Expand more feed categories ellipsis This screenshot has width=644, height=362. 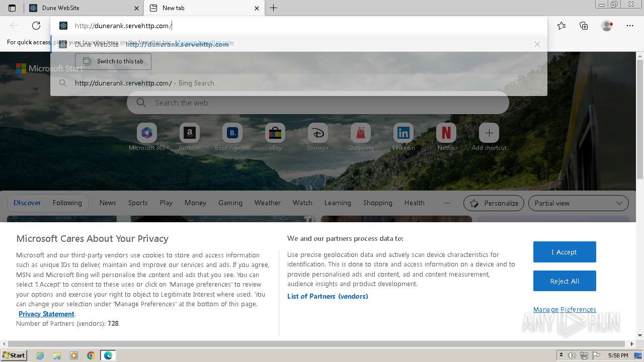[x=447, y=203]
